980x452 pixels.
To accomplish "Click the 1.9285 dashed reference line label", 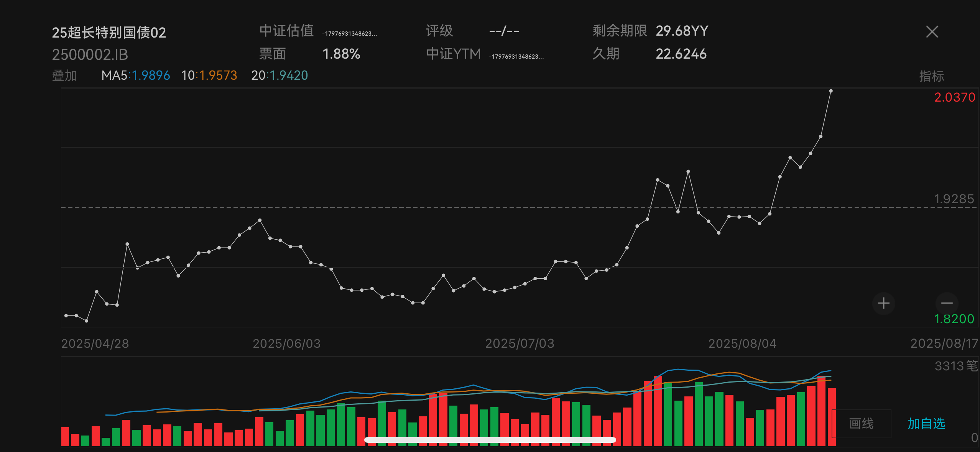I will pos(954,199).
